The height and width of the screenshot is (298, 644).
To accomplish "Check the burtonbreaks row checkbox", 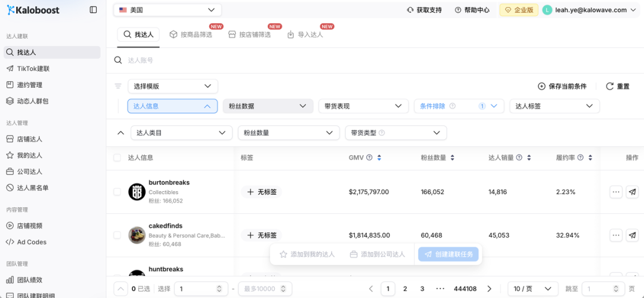I will coord(117,192).
